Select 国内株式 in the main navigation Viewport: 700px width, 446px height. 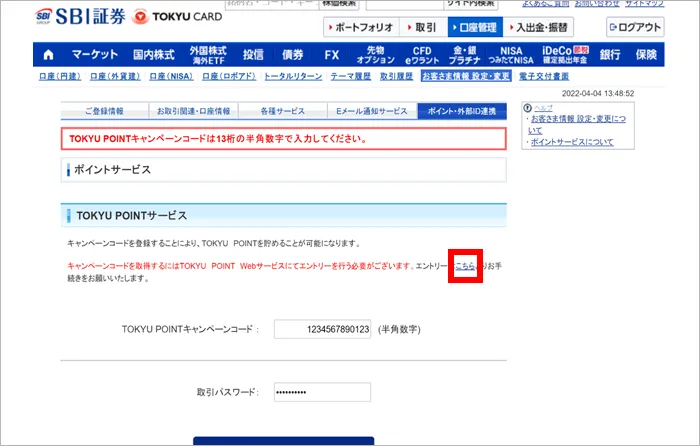click(x=153, y=54)
